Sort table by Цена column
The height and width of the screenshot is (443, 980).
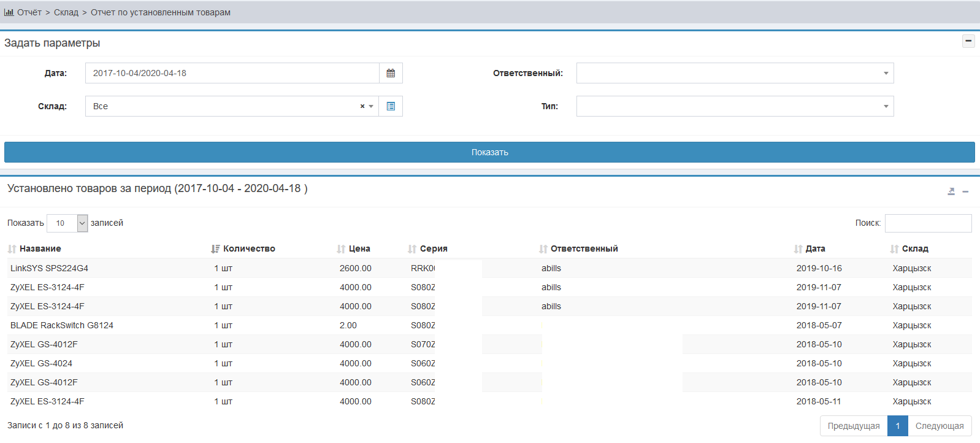coord(359,248)
